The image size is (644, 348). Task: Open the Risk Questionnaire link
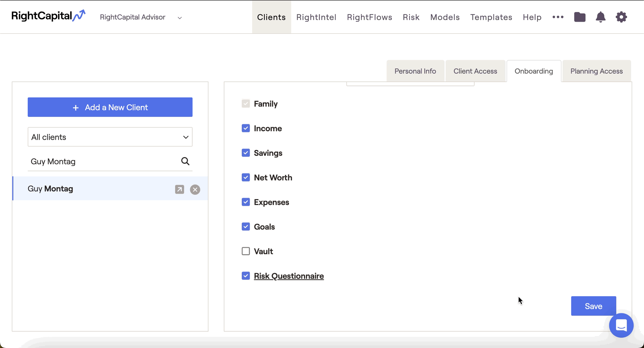coord(289,276)
